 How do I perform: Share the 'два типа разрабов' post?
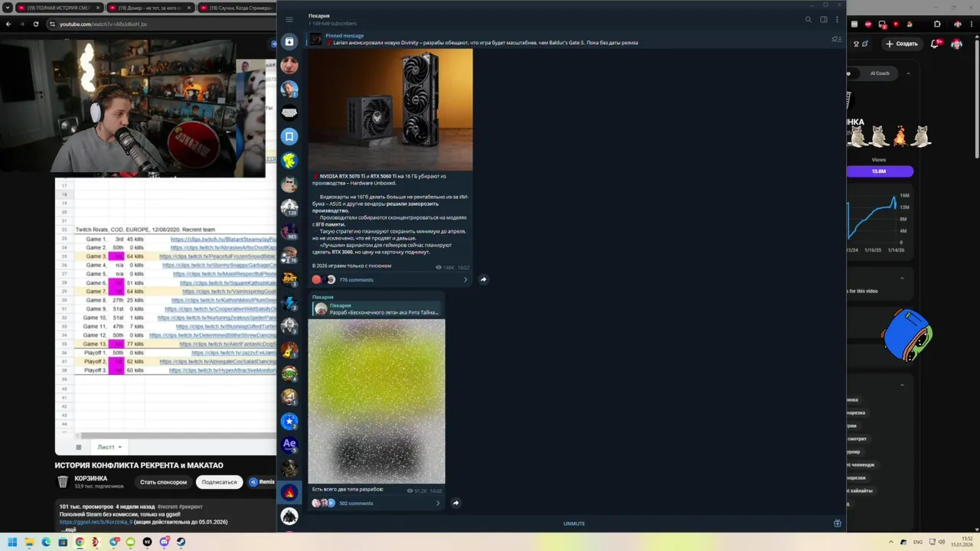tap(456, 503)
